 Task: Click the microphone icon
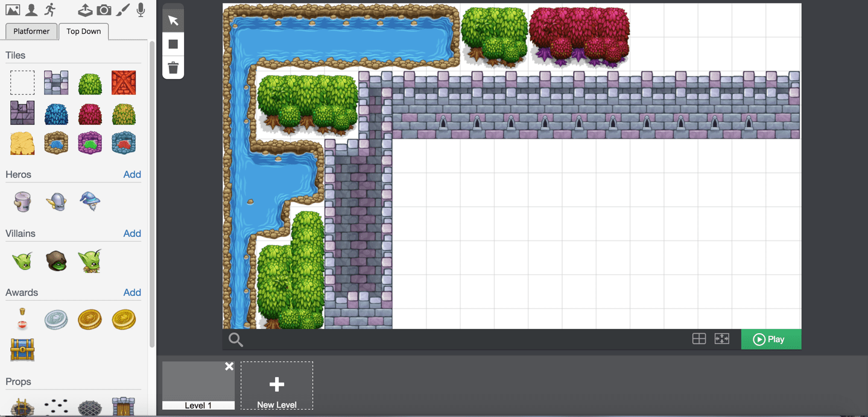click(x=141, y=10)
